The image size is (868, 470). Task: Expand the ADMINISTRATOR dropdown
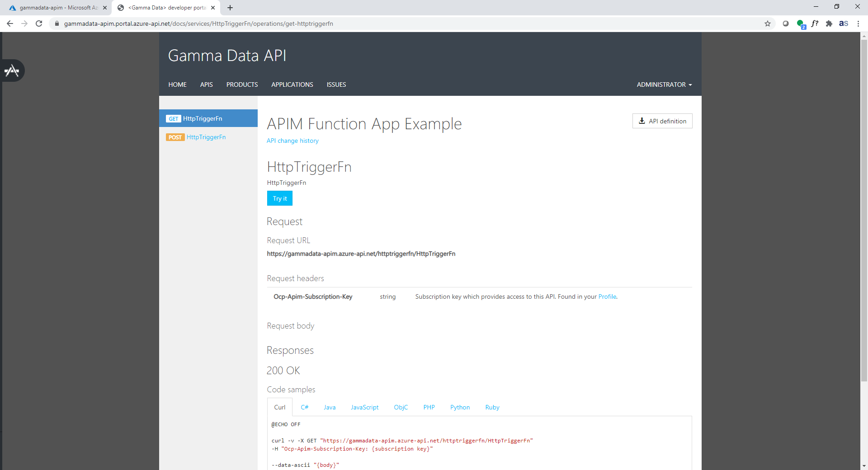(664, 85)
